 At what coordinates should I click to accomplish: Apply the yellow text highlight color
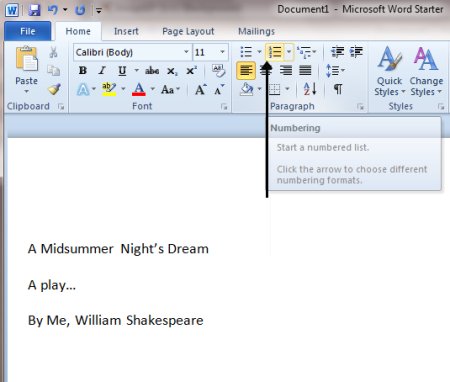(109, 89)
